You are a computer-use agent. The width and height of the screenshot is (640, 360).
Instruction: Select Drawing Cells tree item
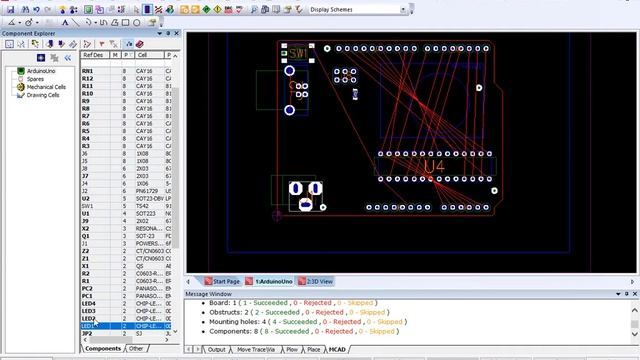(43, 95)
